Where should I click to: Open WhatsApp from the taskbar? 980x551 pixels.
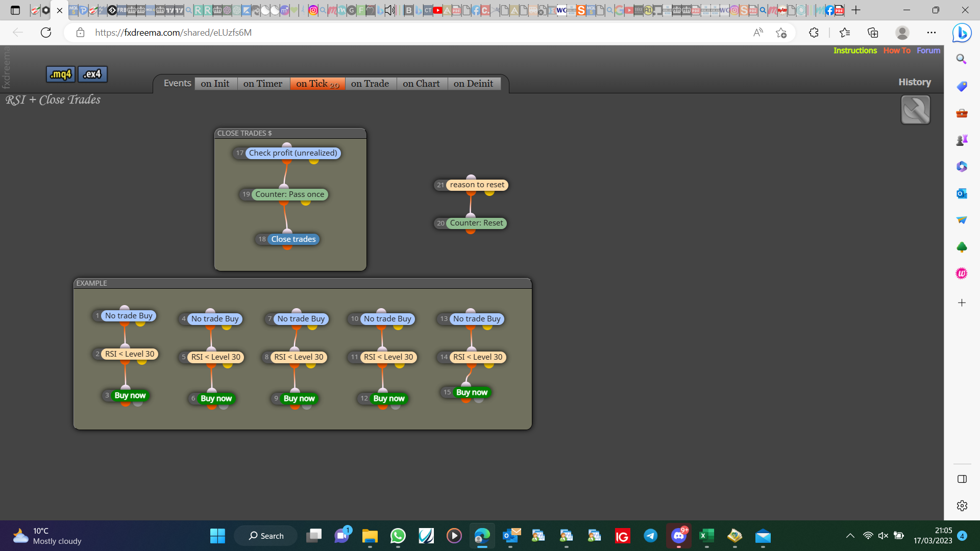pyautogui.click(x=398, y=536)
